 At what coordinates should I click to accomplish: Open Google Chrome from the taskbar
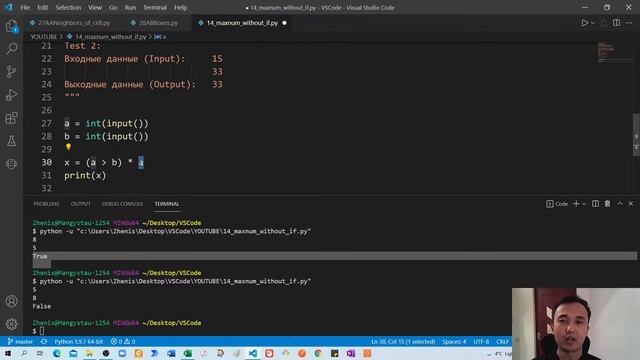point(318,353)
